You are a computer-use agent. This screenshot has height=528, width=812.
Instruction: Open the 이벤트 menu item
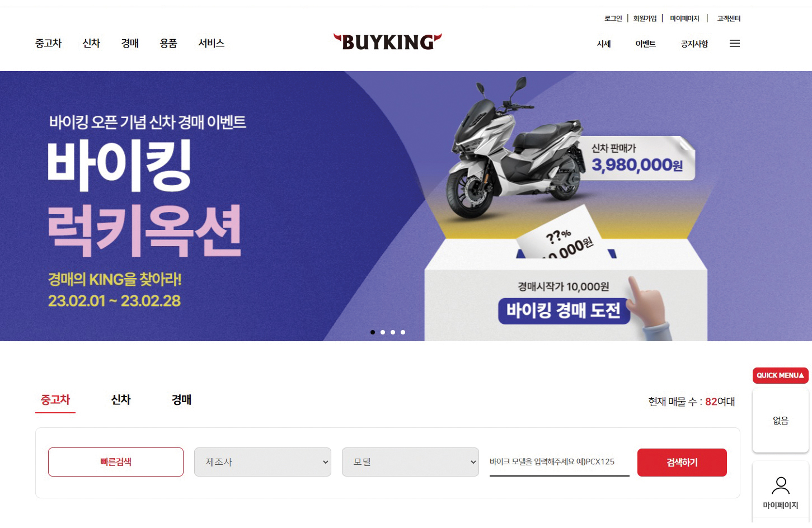pyautogui.click(x=645, y=44)
